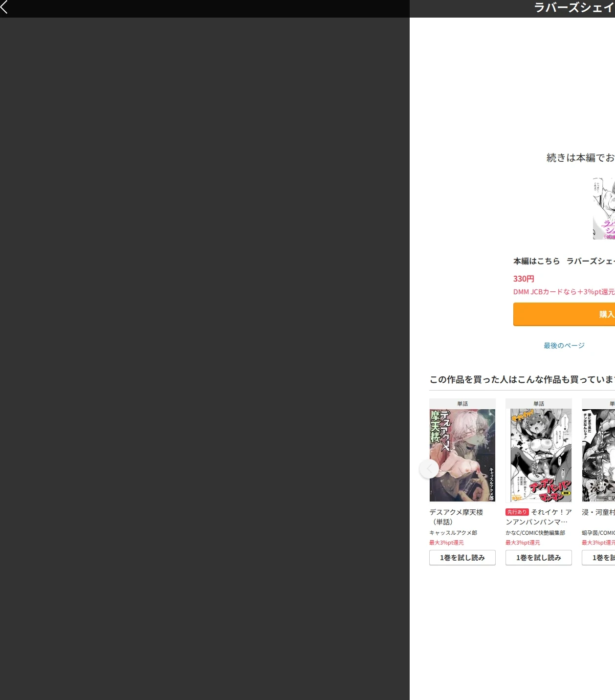The image size is (615, 700).
Task: Open the 浸・河童村 cover thumbnail
Action: coord(598,455)
